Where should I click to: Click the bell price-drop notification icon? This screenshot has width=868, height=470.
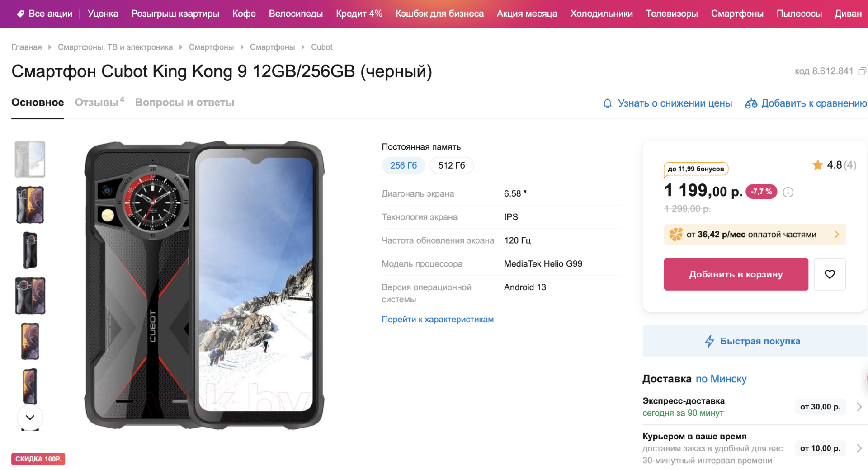point(607,103)
